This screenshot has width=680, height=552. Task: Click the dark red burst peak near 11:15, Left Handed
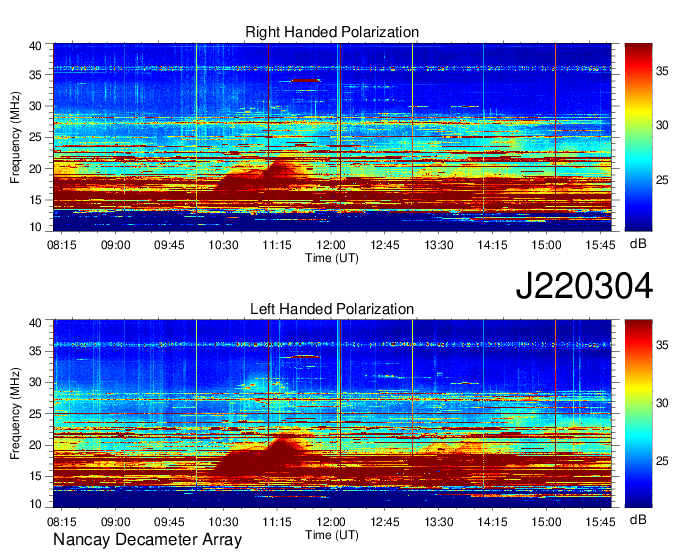[x=282, y=447]
